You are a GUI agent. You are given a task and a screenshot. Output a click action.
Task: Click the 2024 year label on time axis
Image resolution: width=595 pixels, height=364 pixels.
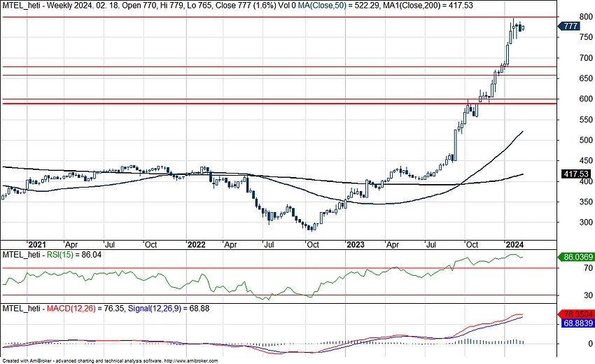pyautogui.click(x=514, y=245)
